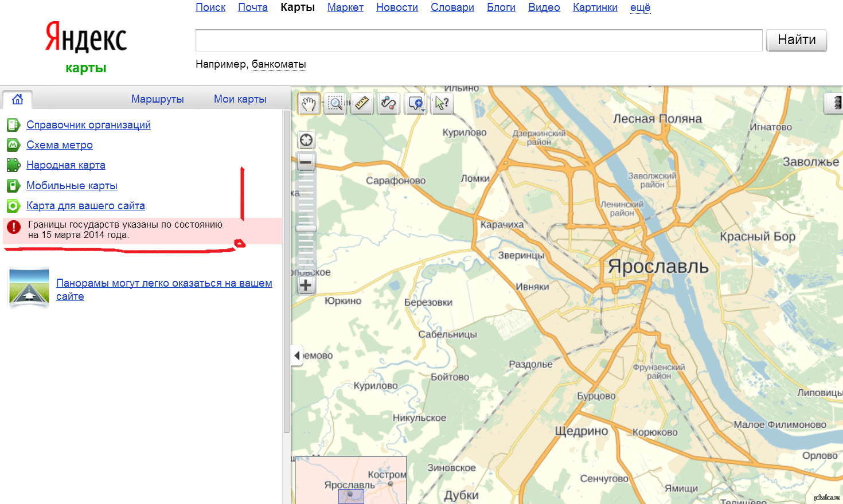Click the map search input field
This screenshot has width=843, height=504.
(479, 41)
